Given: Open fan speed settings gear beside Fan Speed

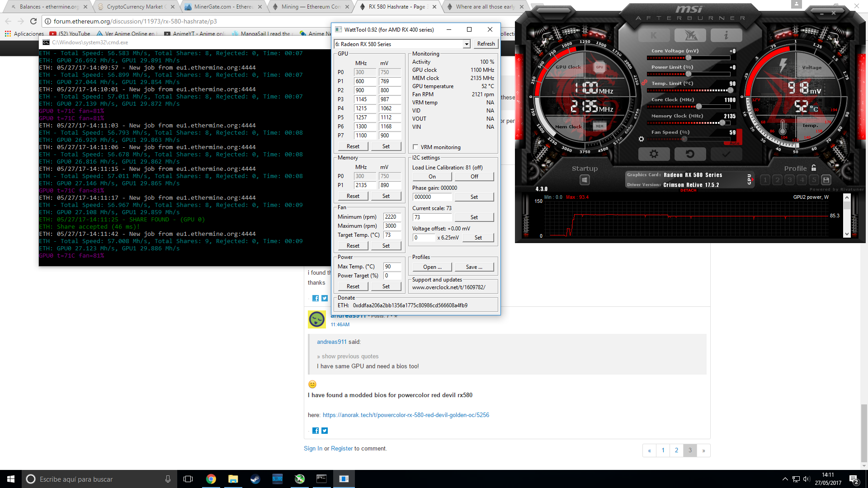Looking at the screenshot, I should pos(641,139).
